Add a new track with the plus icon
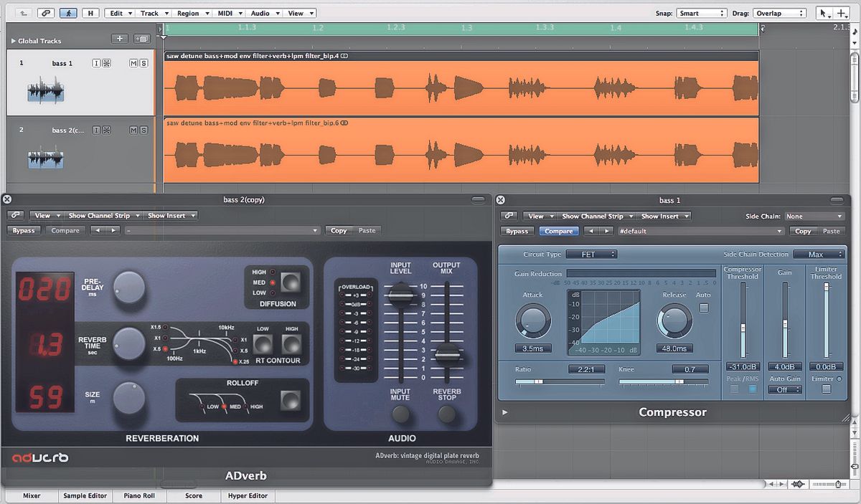Image resolution: width=861 pixels, height=504 pixels. [x=119, y=38]
